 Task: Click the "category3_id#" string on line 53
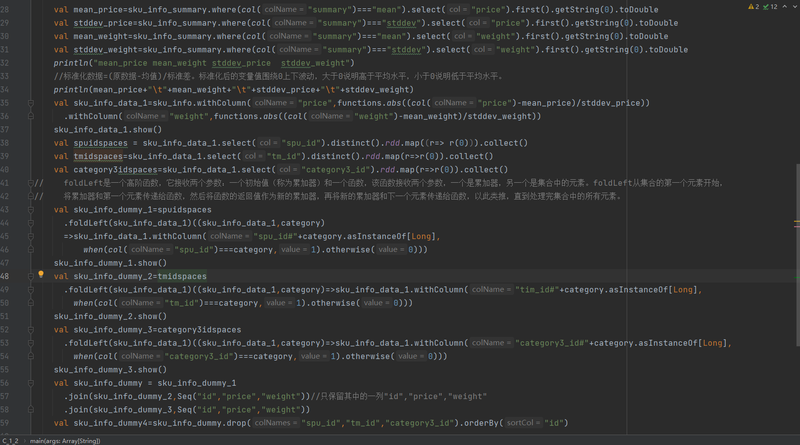552,343
